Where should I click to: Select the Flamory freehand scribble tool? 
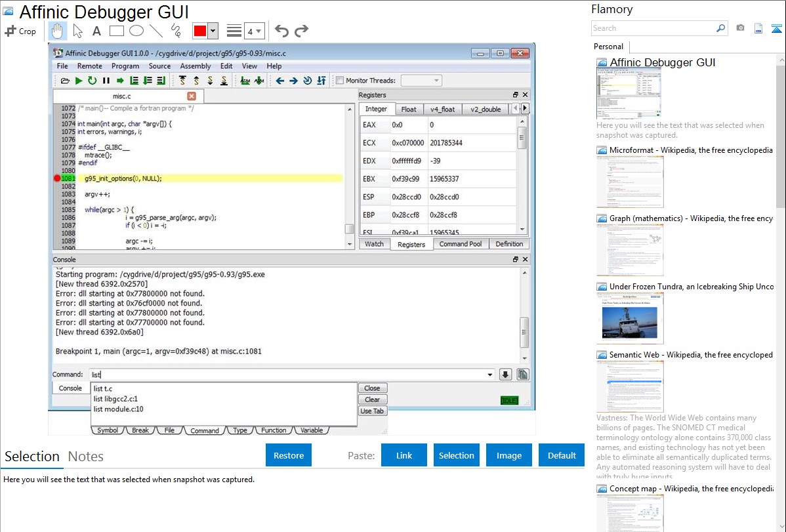[176, 31]
